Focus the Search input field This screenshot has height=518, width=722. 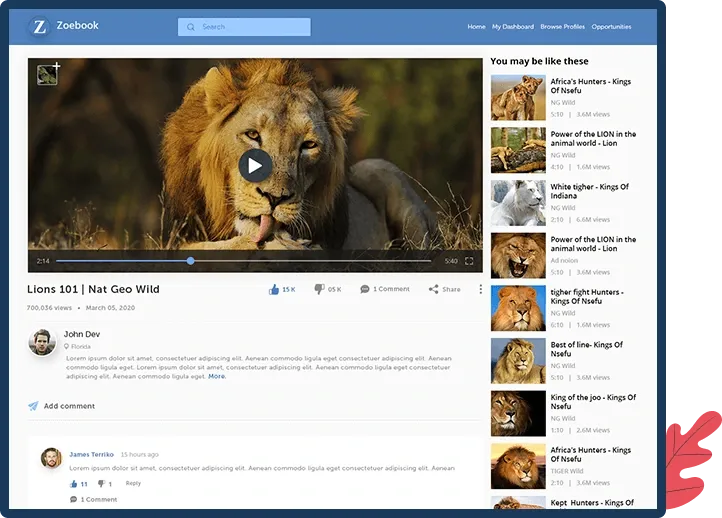(x=244, y=27)
